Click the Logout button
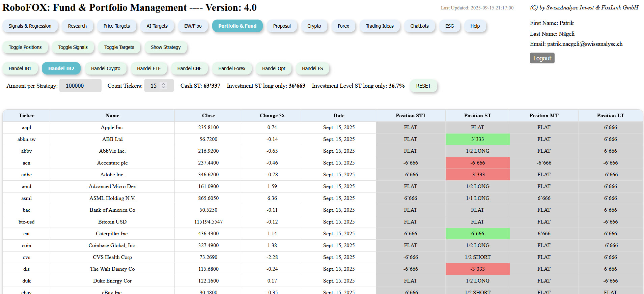 pyautogui.click(x=542, y=58)
